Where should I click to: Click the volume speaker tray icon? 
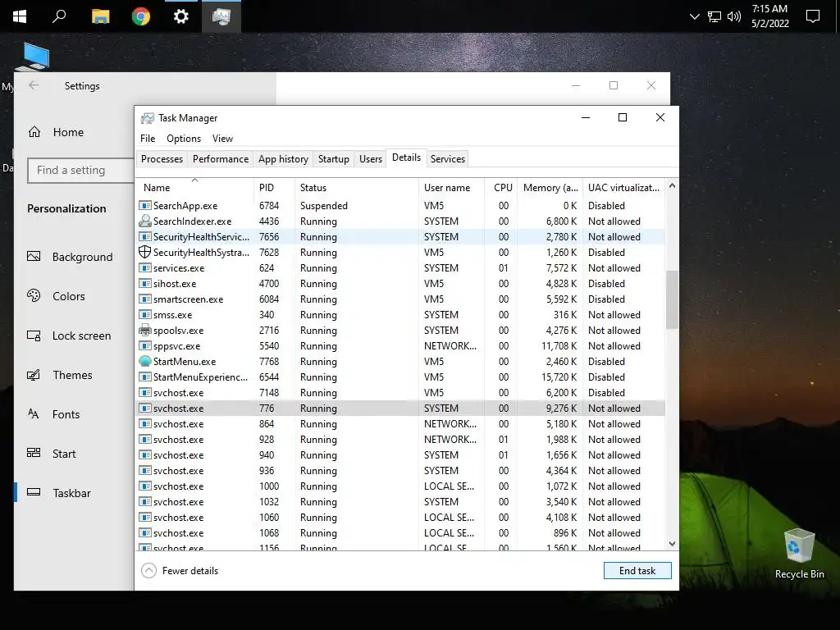coord(734,16)
